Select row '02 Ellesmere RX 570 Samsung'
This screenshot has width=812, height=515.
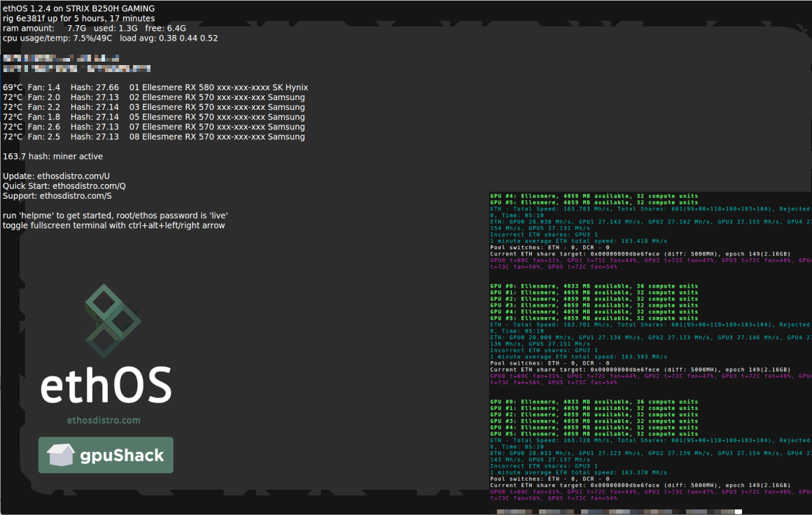point(154,97)
